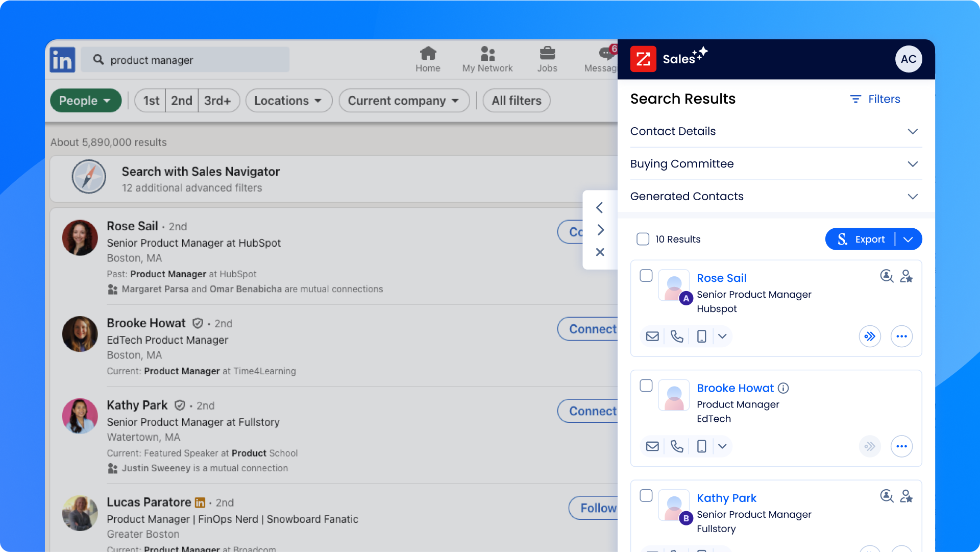Expand the Contact Details section

(x=776, y=131)
